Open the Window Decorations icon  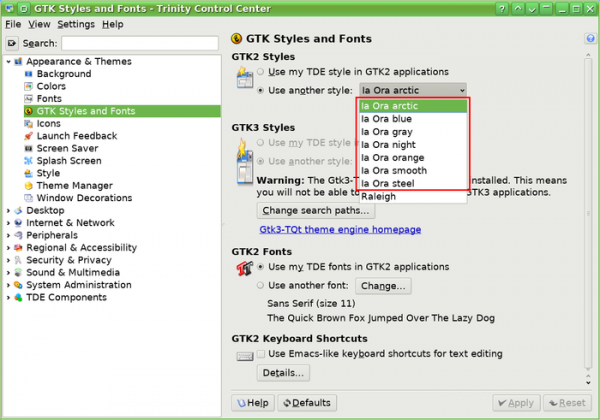[28, 198]
